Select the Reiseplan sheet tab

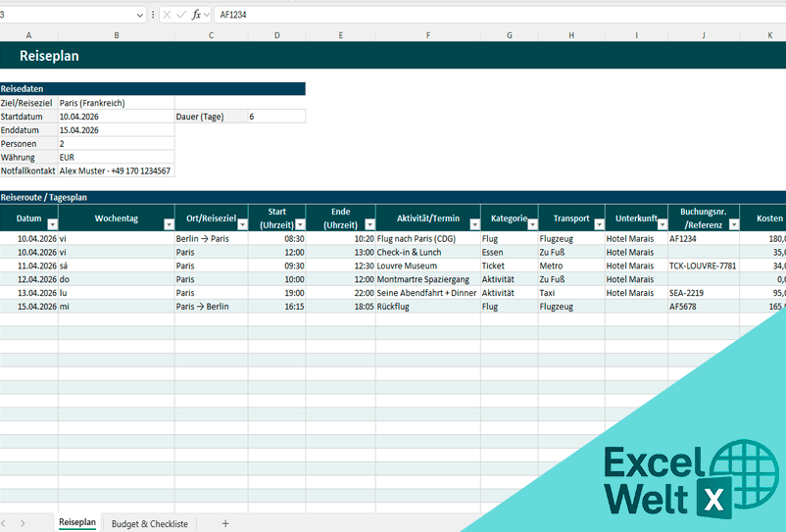click(x=77, y=523)
